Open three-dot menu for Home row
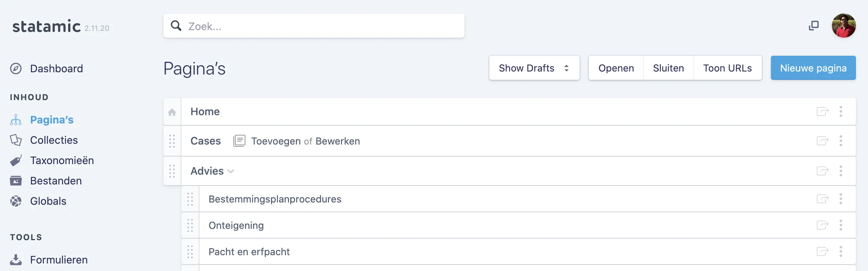868x271 pixels. click(x=841, y=111)
